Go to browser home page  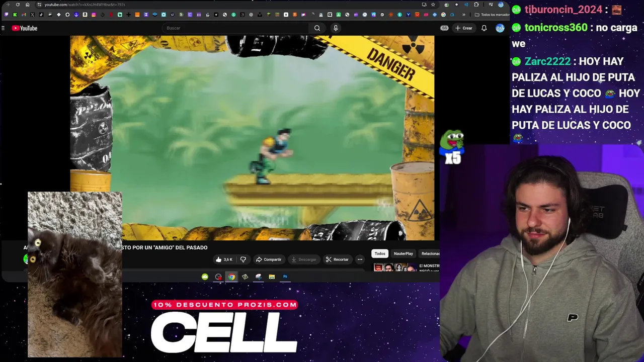click(x=27, y=5)
